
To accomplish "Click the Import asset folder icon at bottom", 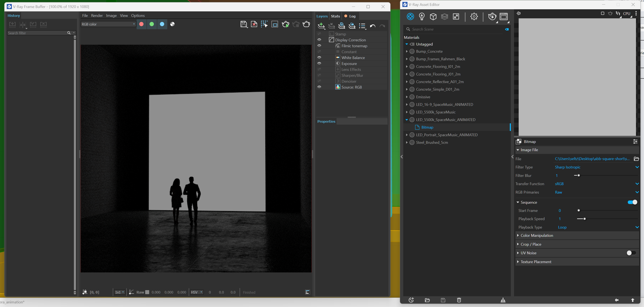I will coord(427,300).
